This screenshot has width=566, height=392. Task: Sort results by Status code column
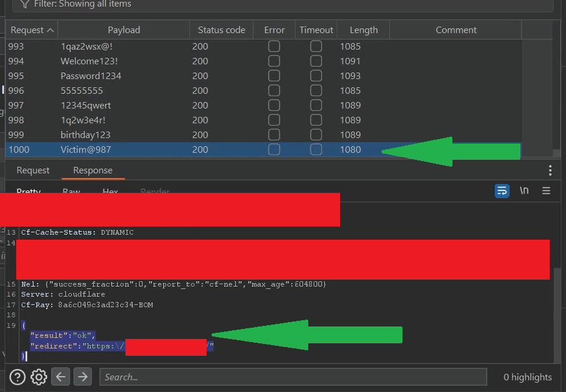click(222, 30)
